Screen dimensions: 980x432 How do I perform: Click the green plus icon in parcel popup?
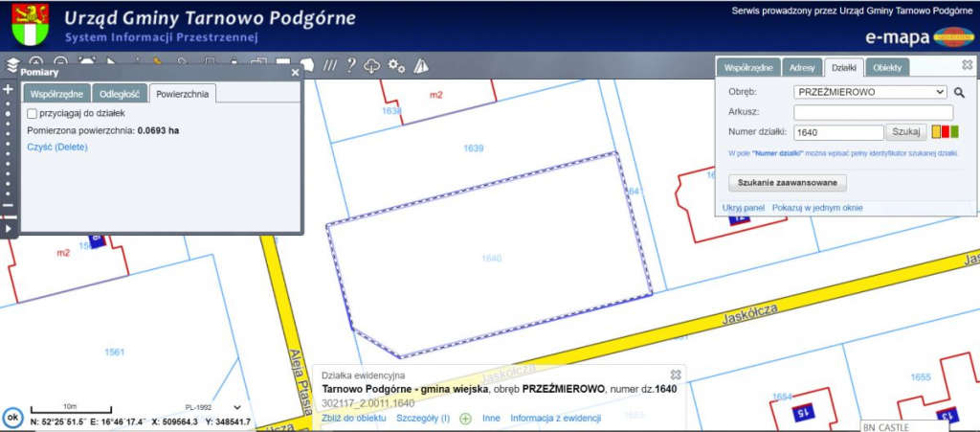466,418
